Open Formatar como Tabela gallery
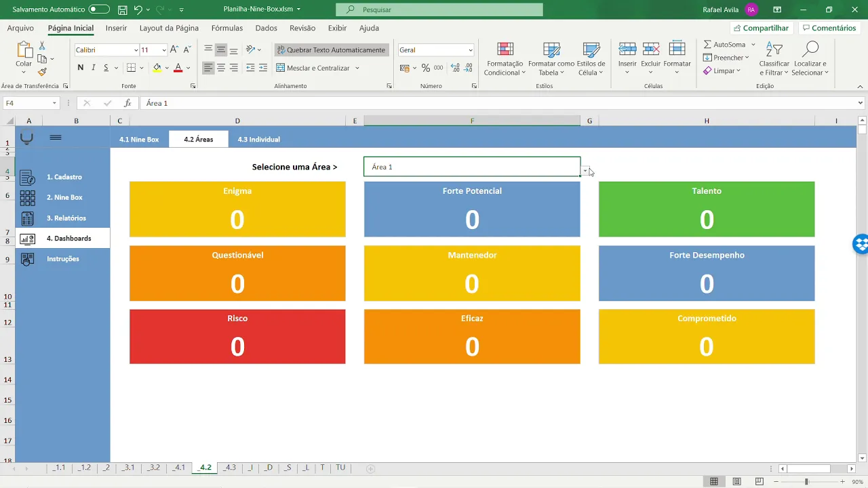The height and width of the screenshot is (488, 868). [551, 60]
